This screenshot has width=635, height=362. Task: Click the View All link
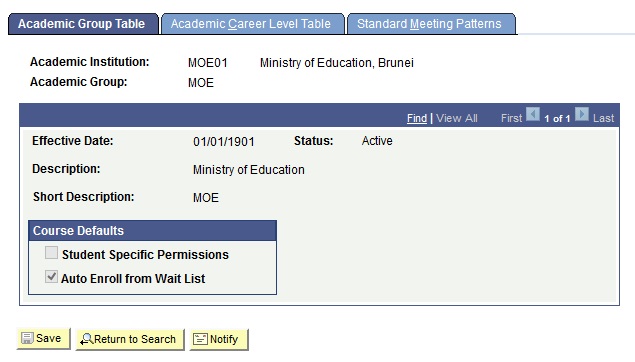(x=457, y=118)
